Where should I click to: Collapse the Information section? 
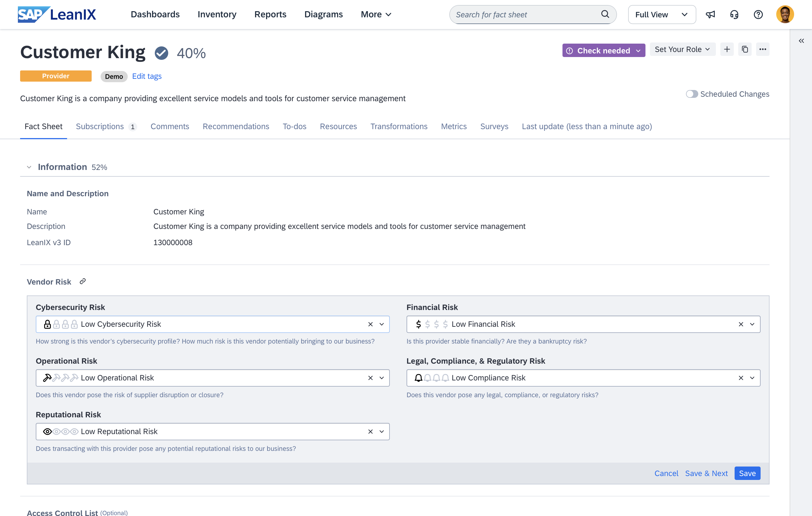point(29,167)
